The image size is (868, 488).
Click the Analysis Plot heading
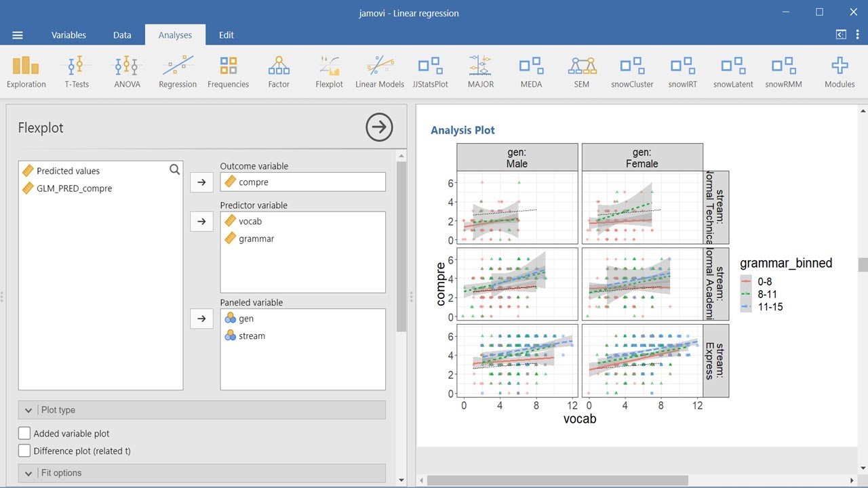463,130
